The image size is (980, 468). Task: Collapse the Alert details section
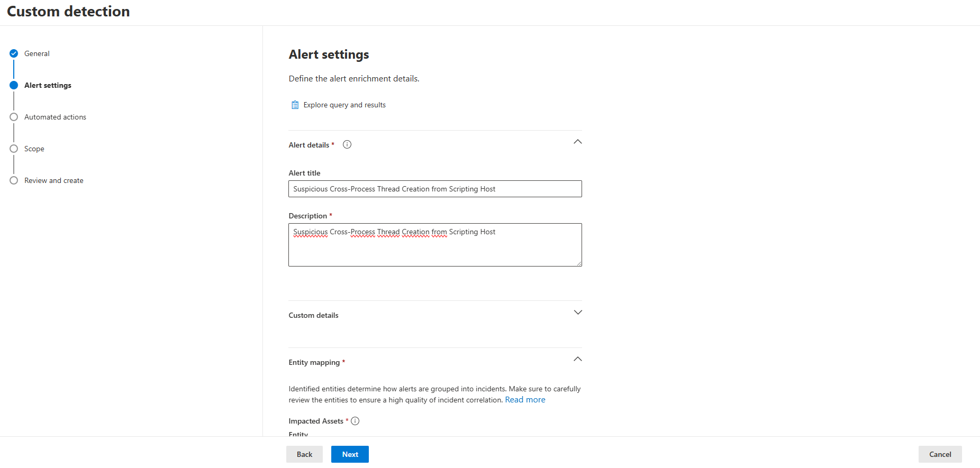point(578,142)
